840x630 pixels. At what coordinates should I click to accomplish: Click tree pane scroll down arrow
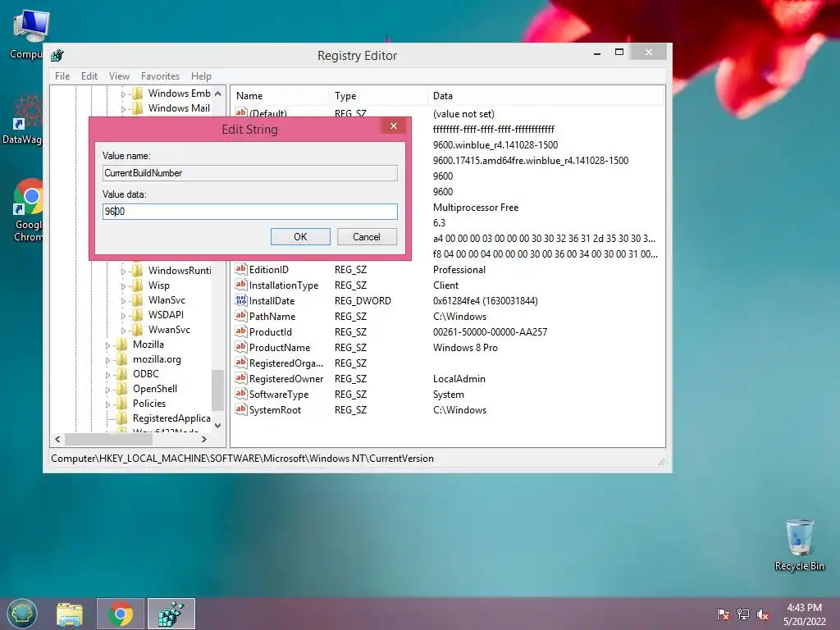tap(217, 426)
